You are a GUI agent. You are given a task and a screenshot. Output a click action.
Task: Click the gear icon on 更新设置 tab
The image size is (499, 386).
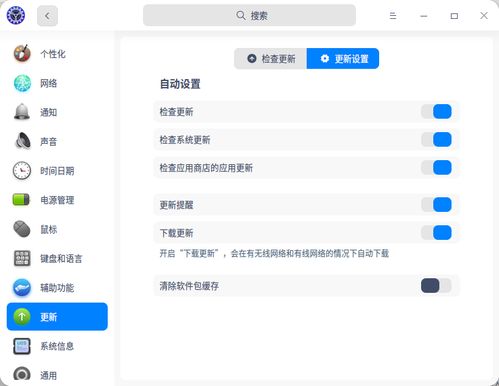click(325, 59)
